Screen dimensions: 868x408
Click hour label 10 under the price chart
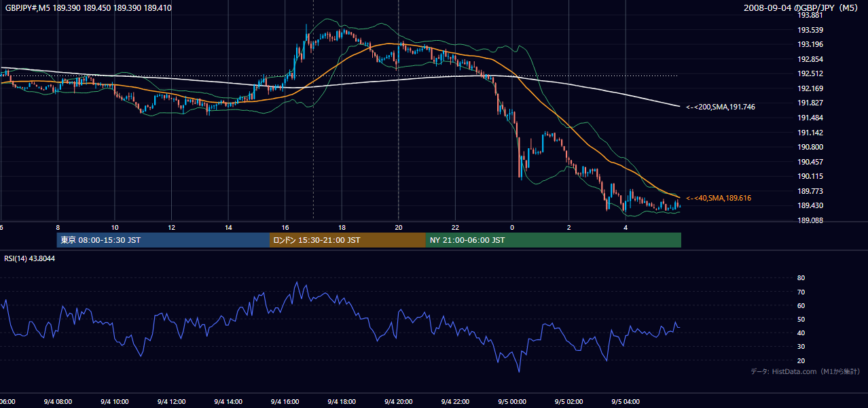tap(115, 228)
